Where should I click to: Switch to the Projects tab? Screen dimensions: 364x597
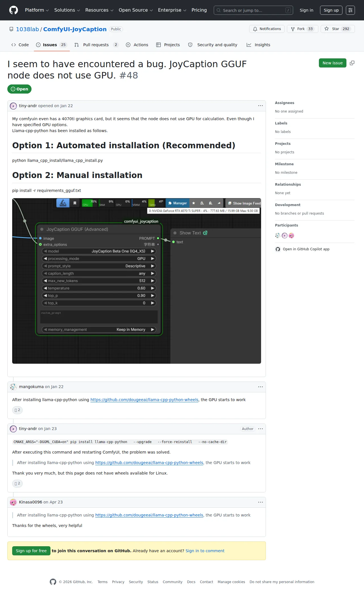point(168,45)
